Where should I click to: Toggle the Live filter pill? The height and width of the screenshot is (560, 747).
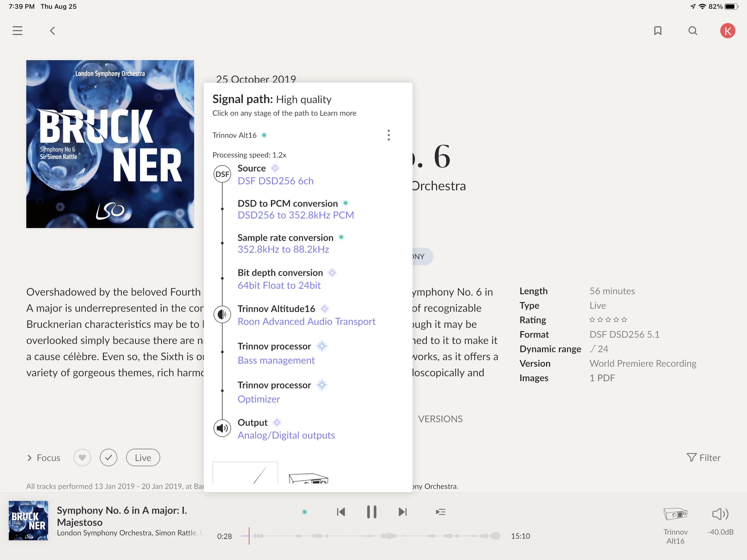tap(143, 458)
